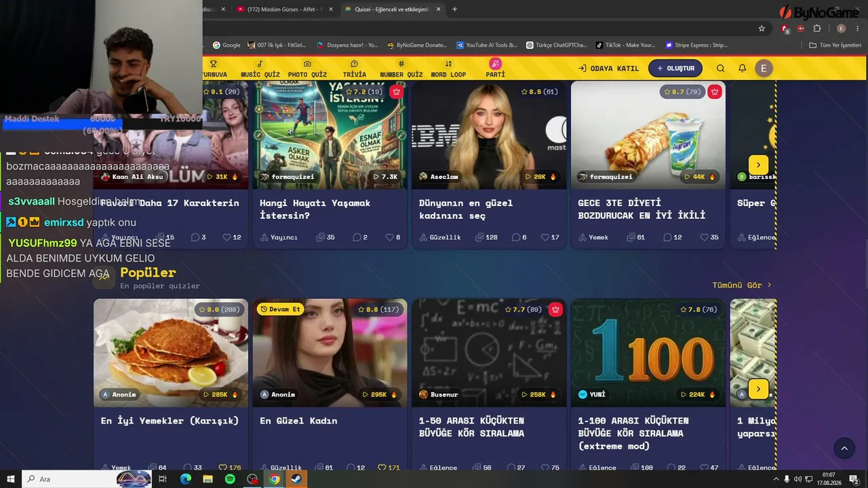Open the YouTube AI Tools bookmark
868x488 pixels.
pos(486,45)
